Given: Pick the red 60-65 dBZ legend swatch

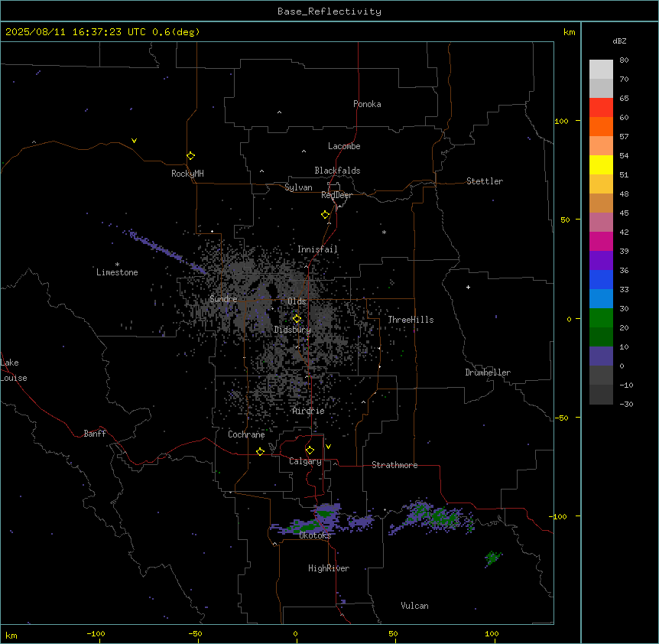Looking at the screenshot, I should coord(601,107).
